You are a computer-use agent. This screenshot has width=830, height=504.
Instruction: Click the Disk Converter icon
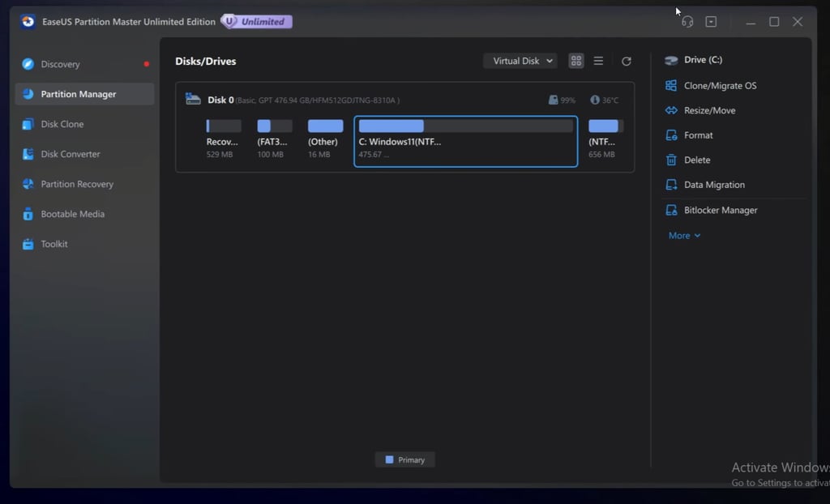28,154
